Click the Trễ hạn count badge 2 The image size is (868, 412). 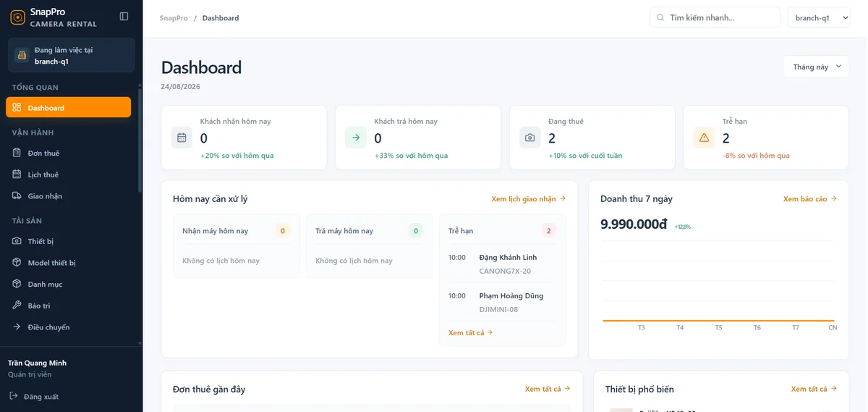548,231
